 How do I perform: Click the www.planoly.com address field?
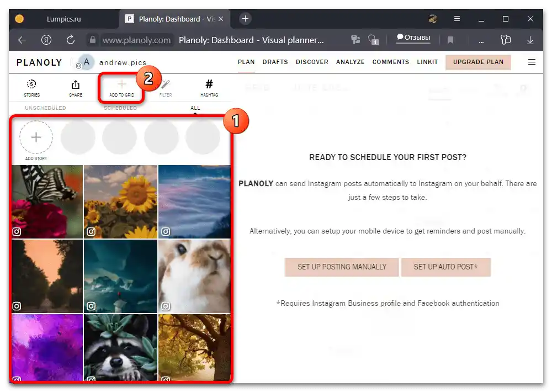pos(136,40)
